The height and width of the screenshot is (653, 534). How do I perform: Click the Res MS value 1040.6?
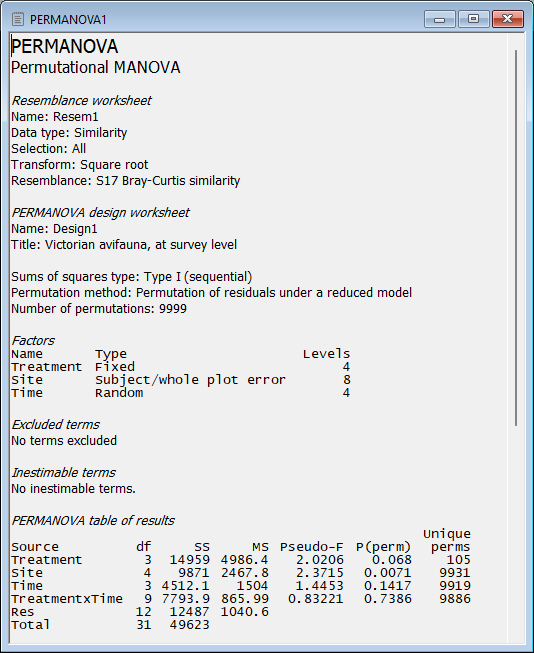coord(245,612)
